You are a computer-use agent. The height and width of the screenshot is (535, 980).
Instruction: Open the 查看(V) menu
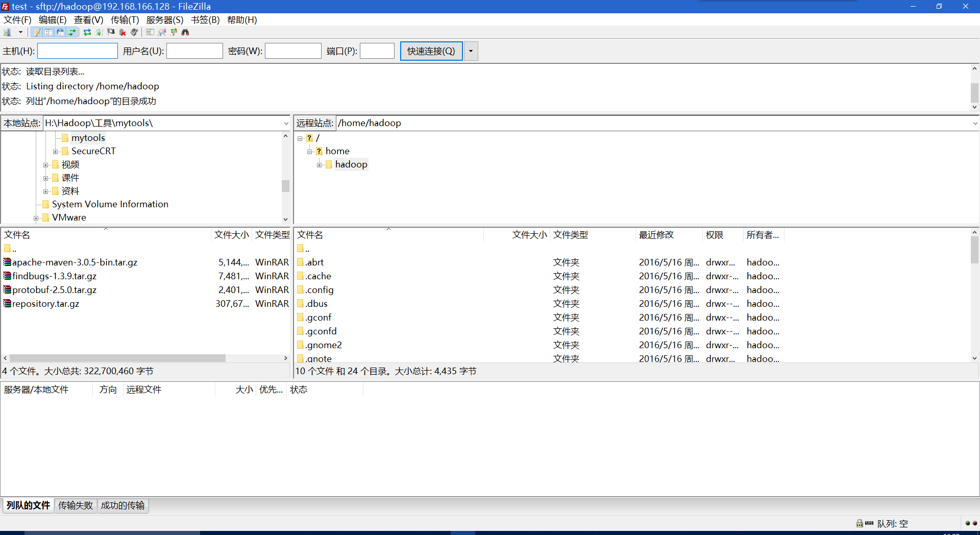88,20
